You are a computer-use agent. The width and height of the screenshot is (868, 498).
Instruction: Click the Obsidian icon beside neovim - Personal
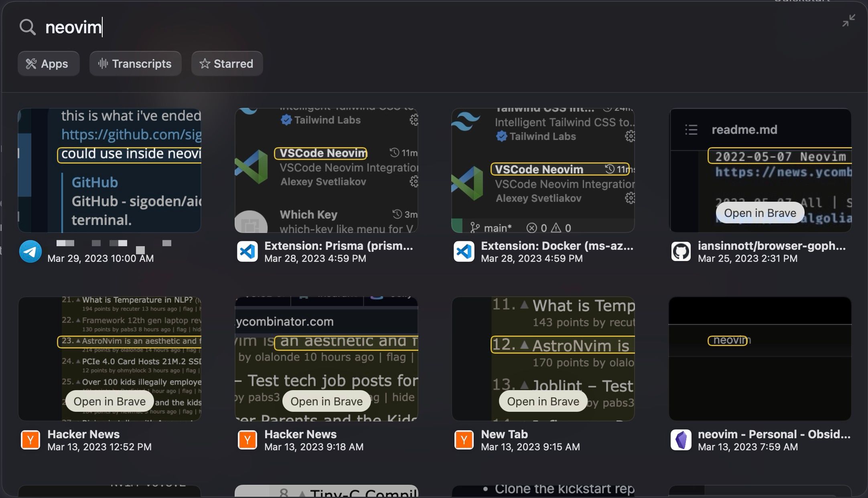[681, 440]
